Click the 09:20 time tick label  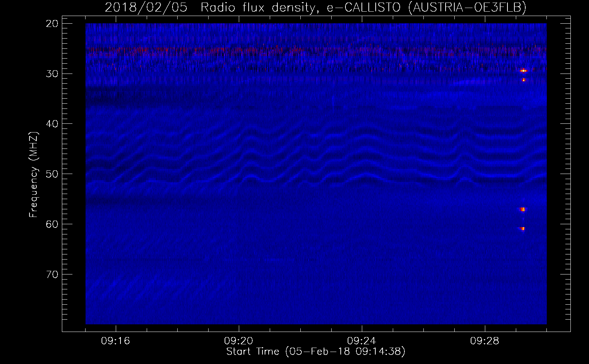[239, 341]
